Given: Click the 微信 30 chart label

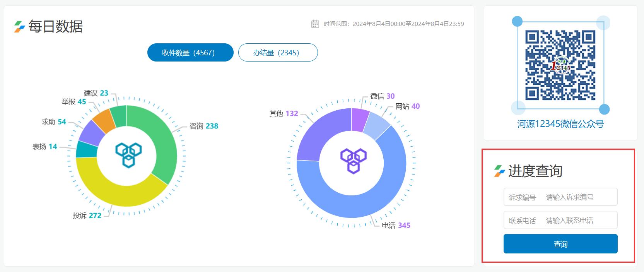Looking at the screenshot, I should [x=382, y=96].
